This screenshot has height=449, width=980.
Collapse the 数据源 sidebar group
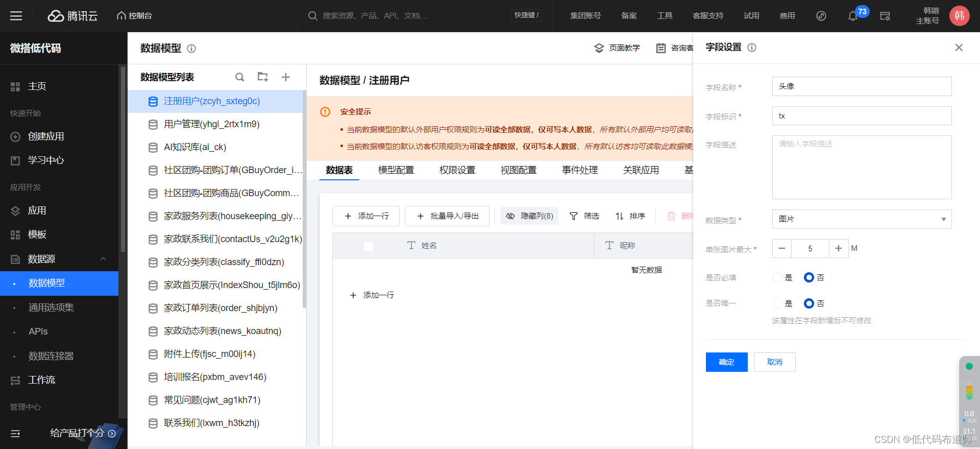(x=103, y=259)
